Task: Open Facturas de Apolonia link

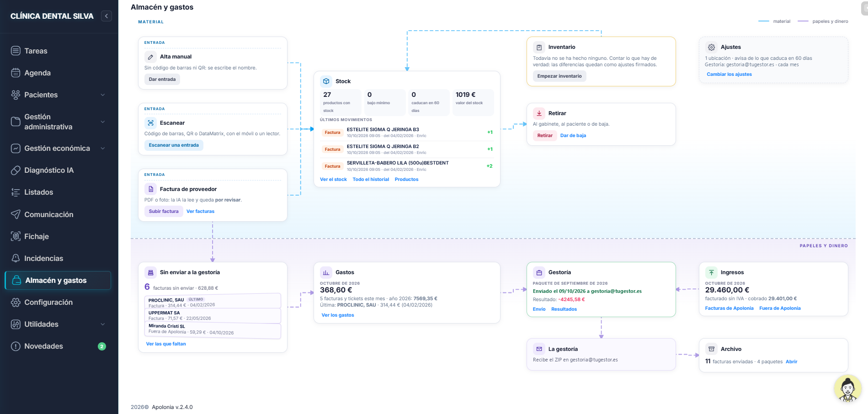Action: click(729, 308)
